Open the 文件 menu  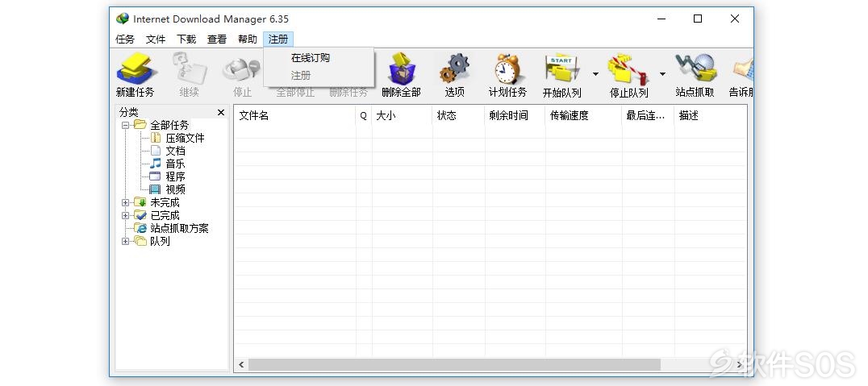tap(156, 39)
